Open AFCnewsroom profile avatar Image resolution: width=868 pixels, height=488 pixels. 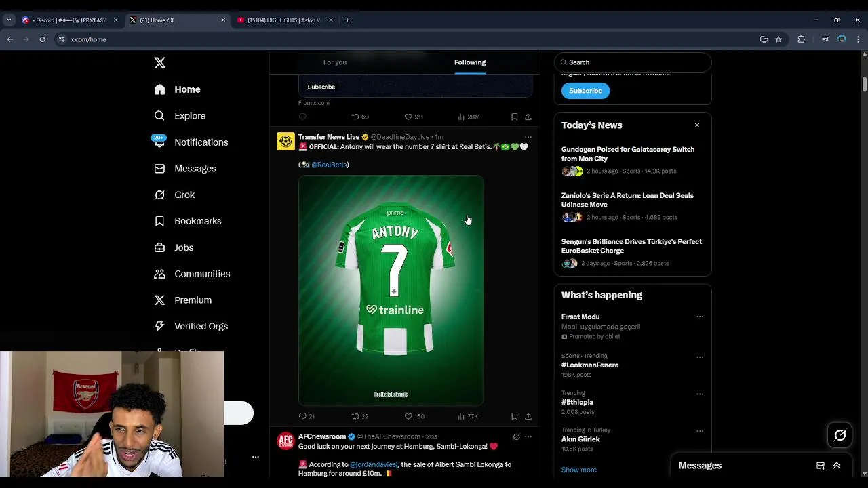[285, 441]
